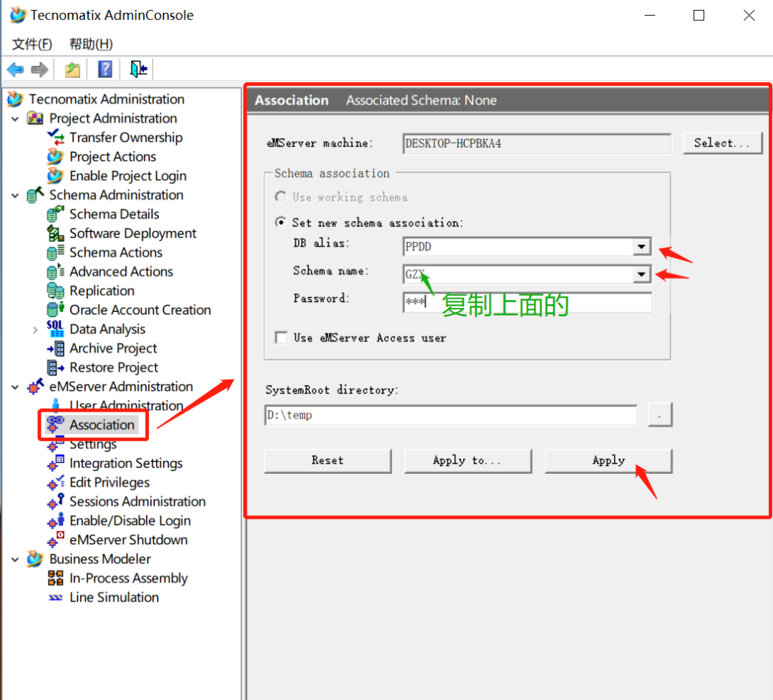Click the Schema Details label
This screenshot has height=700, width=773.
[x=115, y=214]
